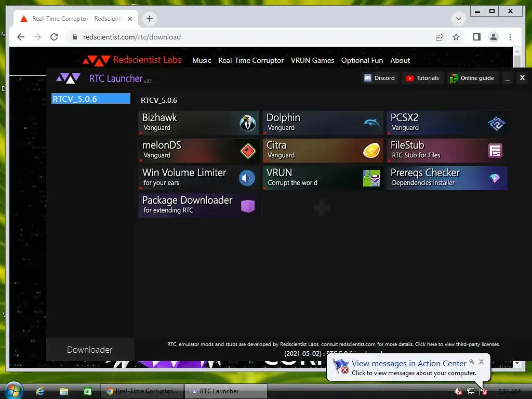Click the Prereqs Checker diamond icon

(495, 178)
